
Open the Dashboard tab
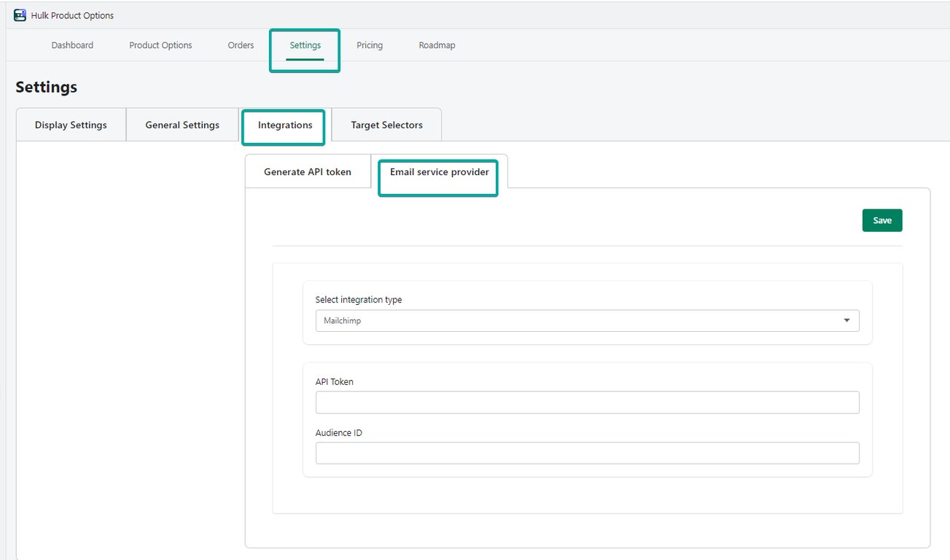[x=72, y=45]
